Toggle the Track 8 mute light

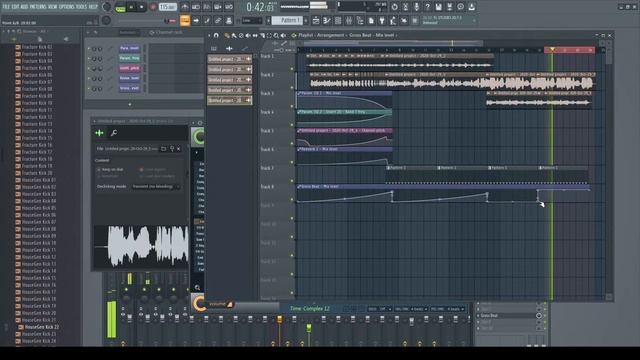point(292,199)
